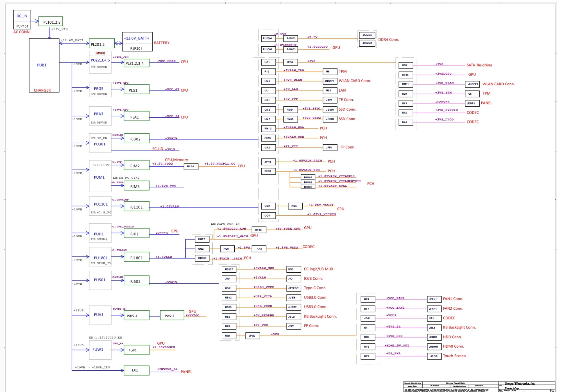Select the PU301 block
The height and width of the screenshot is (392, 562).
[100, 143]
